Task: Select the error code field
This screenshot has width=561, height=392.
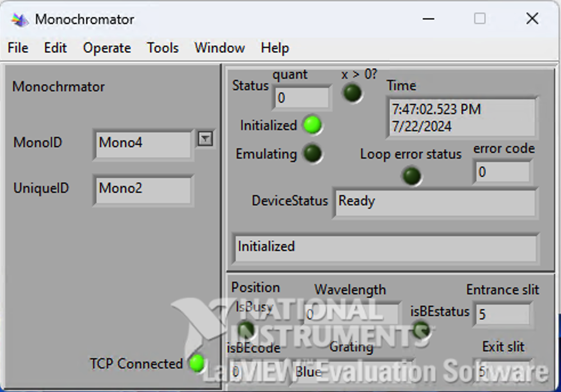Action: [502, 172]
